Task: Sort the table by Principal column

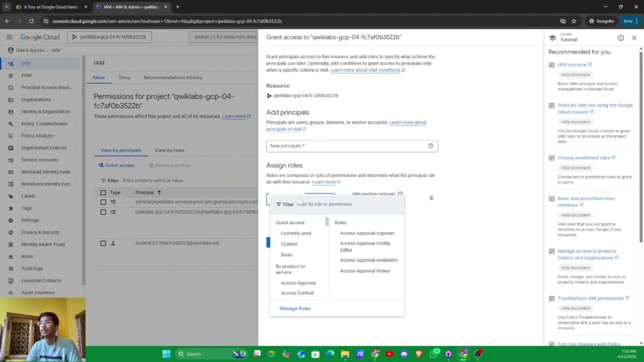Action: tap(148, 193)
